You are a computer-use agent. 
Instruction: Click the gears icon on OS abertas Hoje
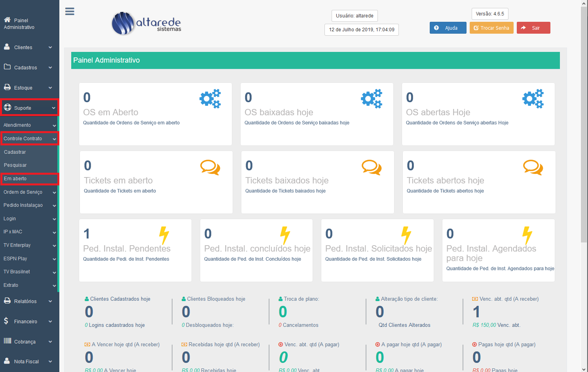533,99
